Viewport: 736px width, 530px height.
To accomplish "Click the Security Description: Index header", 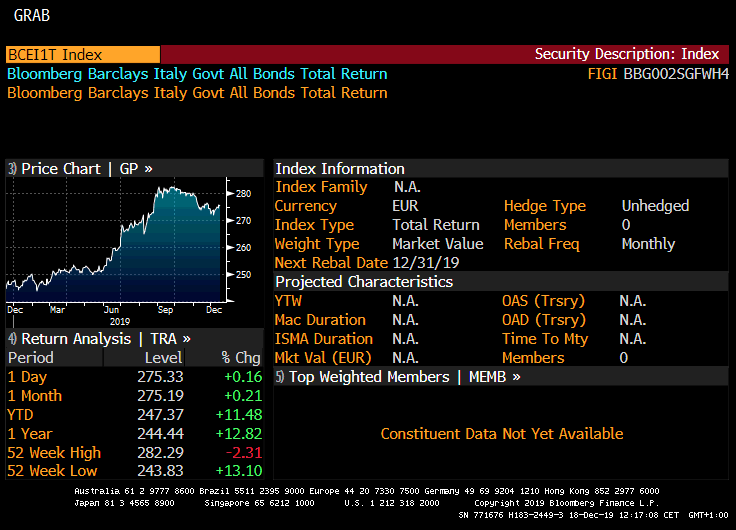I will tap(627, 54).
